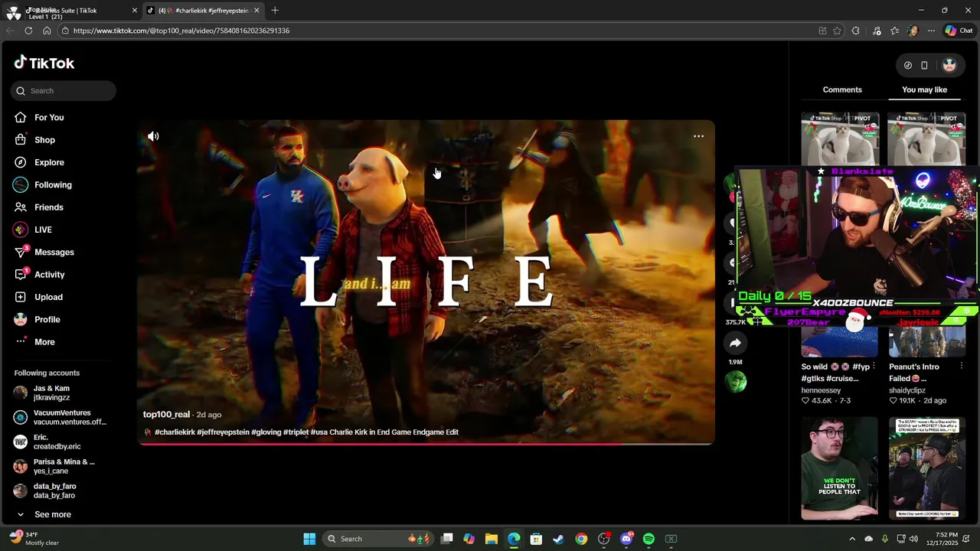Open the first Pet Pivot thumbnail
Screen dimensions: 980x551
coord(840,139)
